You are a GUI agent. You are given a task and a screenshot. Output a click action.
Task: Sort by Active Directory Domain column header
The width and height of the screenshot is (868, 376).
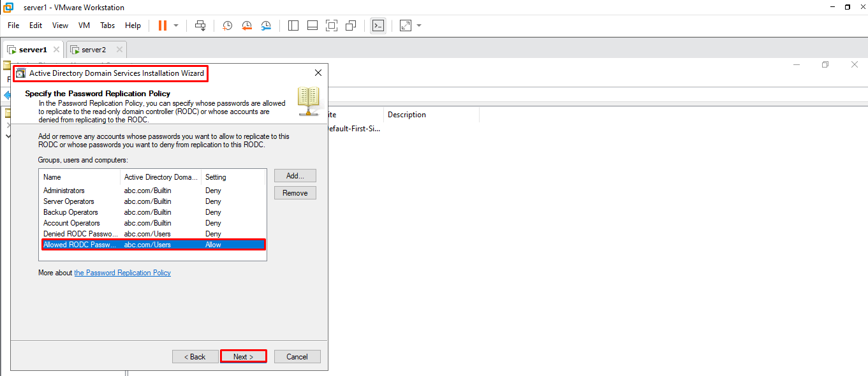pos(161,177)
